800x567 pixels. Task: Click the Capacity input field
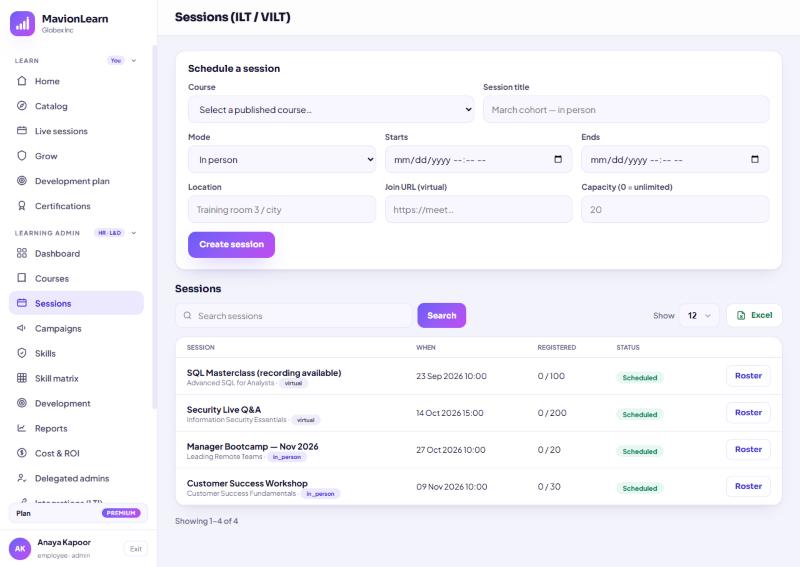click(675, 210)
